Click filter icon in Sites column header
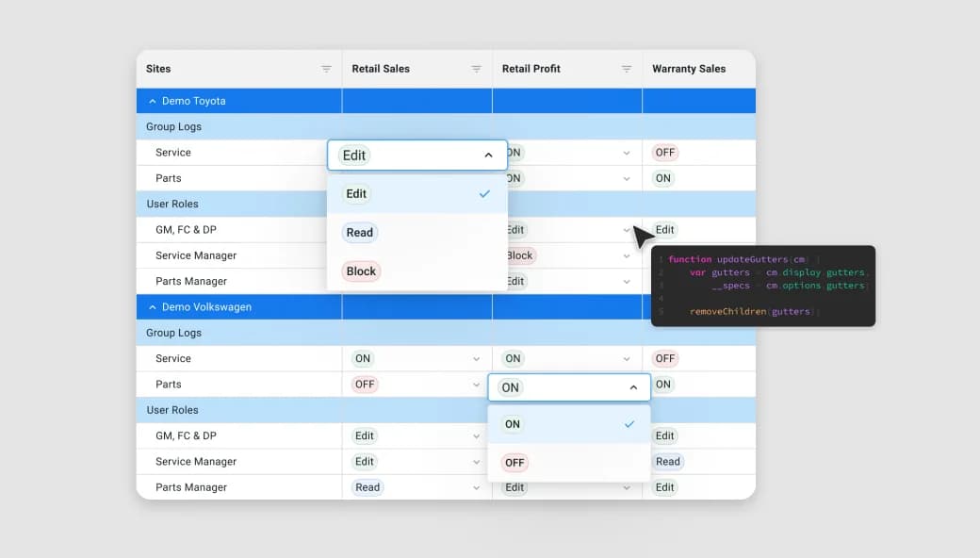Viewport: 980px width, 558px height. coord(326,69)
